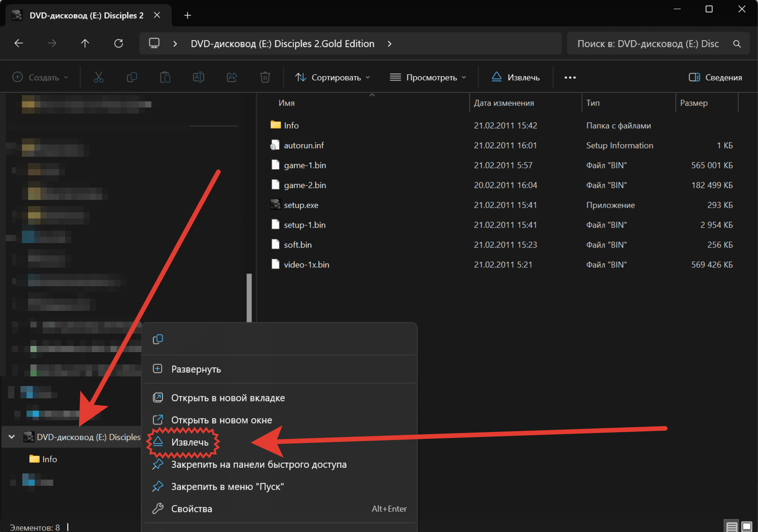758x532 pixels.
Task: Click the navigation pane scrollbar thumb
Action: click(249, 298)
